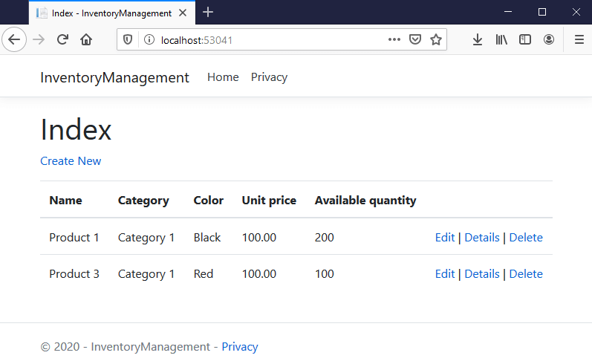Screen dimensions: 592x364
Task: Open the Firefox account icon
Action: (549, 39)
